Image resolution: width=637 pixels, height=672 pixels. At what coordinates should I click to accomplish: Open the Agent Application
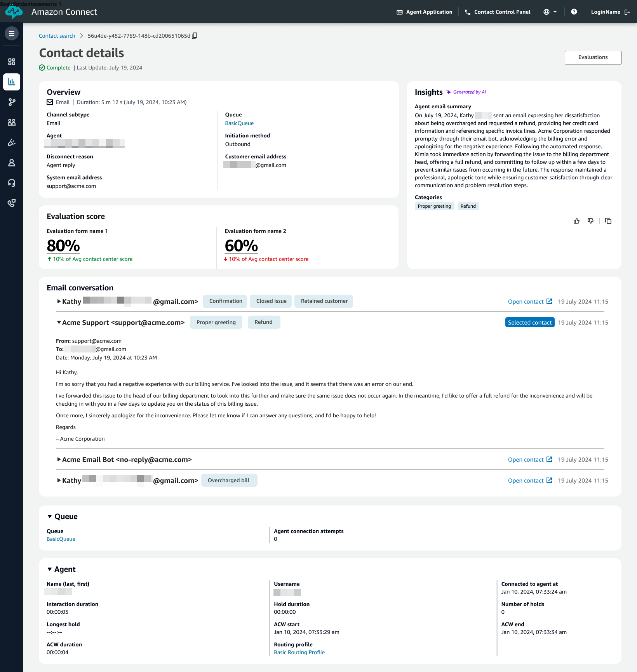424,12
